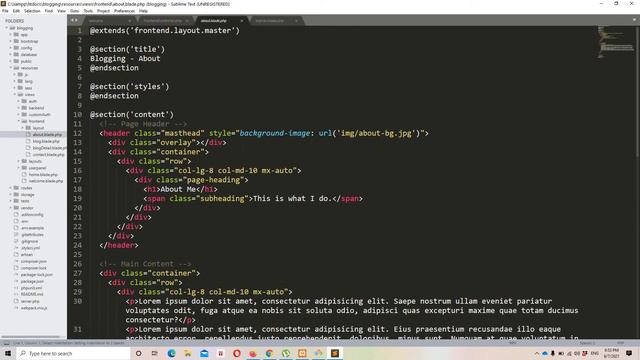The height and width of the screenshot is (360, 640).
Task: Switch to the about.blade.php tab
Action: (213, 20)
